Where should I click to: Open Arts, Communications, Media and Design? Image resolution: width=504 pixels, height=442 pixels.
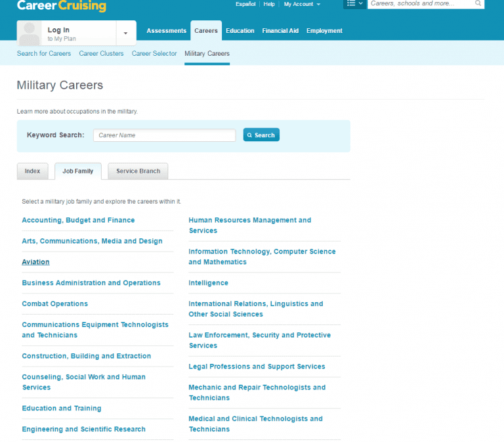(x=92, y=241)
